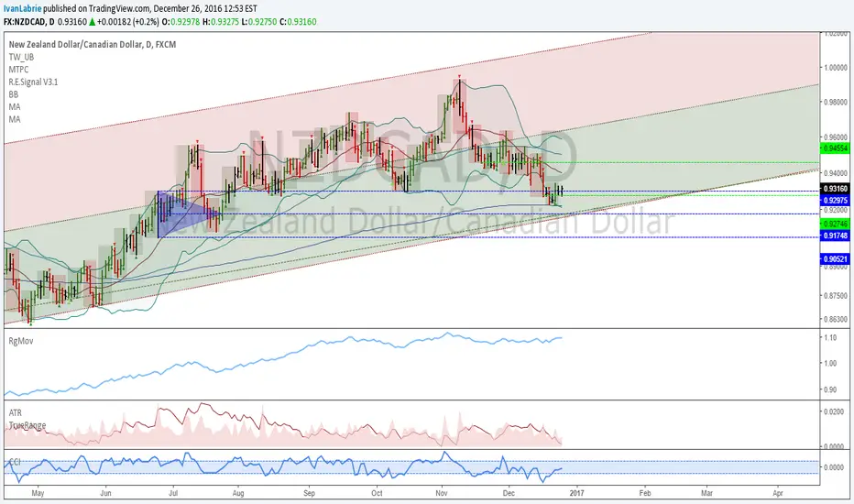Select the TW_UB indicator label
This screenshot has width=854, height=504.
click(21, 57)
